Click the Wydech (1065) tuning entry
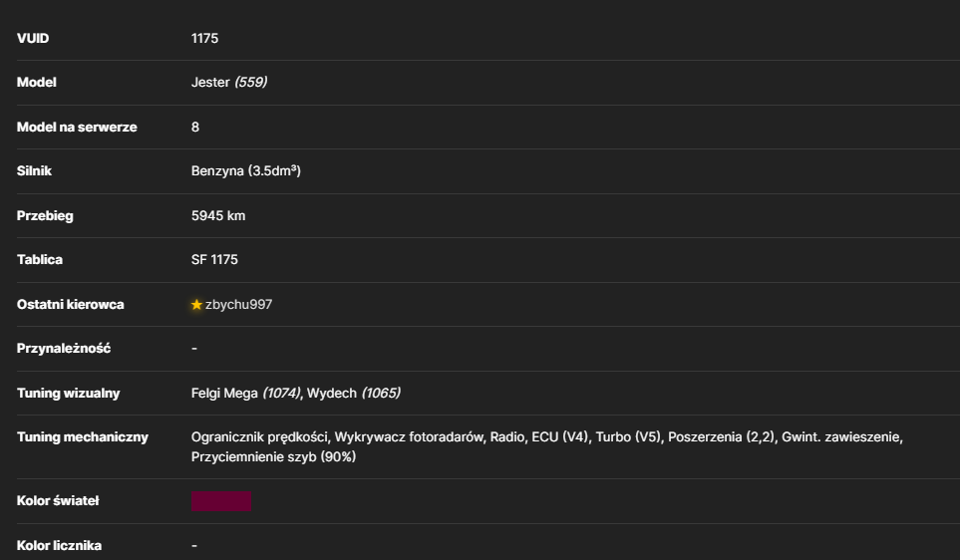 pyautogui.click(x=354, y=393)
